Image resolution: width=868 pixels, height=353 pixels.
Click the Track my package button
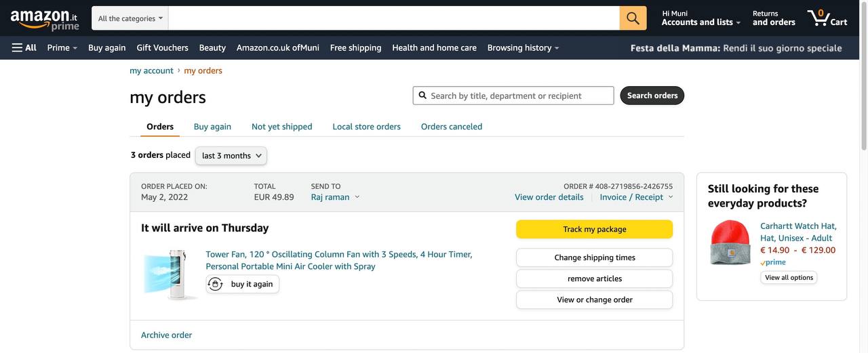coord(594,229)
